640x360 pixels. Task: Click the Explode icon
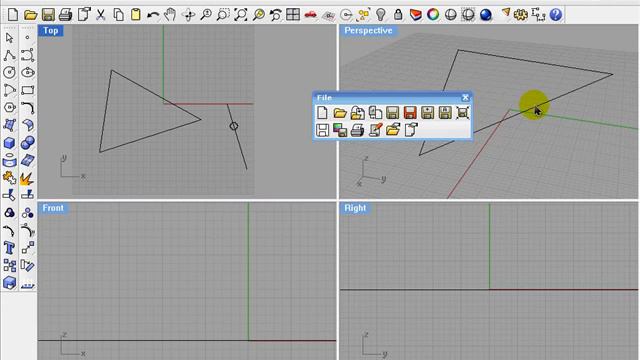click(27, 178)
